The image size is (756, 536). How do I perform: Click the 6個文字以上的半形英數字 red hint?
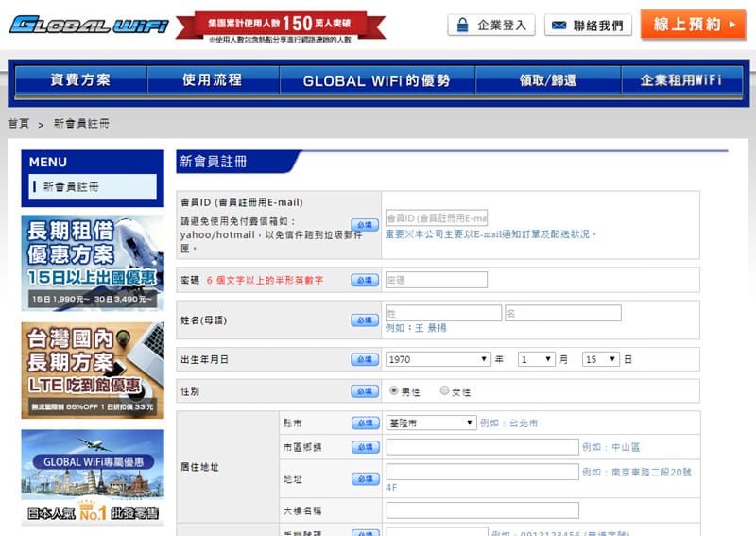(265, 280)
